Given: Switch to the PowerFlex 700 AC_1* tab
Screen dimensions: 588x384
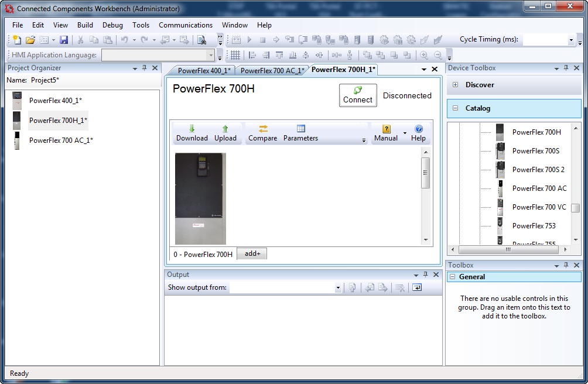Looking at the screenshot, I should [272, 70].
